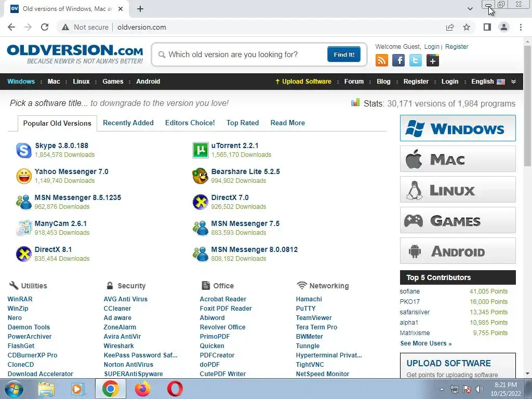Switch to Top Rated tab

pyautogui.click(x=243, y=123)
